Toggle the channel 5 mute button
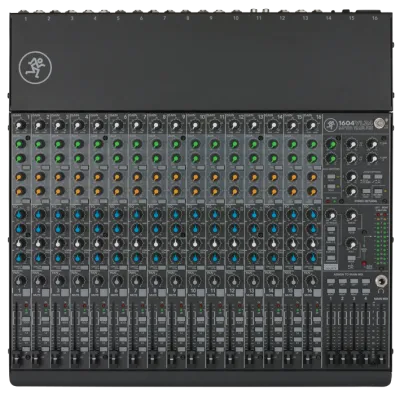Viewport: 400px width, 395px height. [104, 292]
